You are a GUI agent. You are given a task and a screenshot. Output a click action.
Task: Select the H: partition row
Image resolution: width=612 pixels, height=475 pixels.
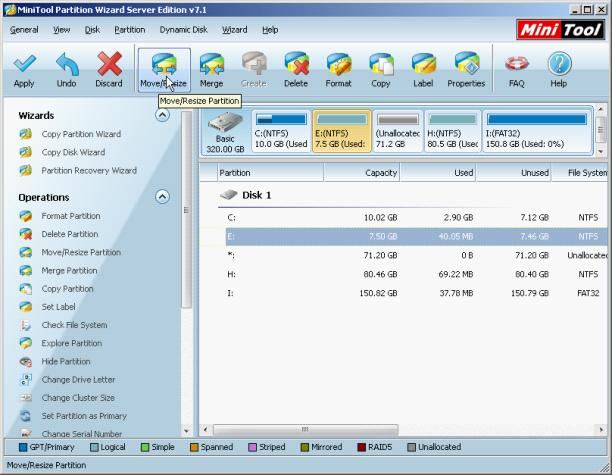pos(416,274)
